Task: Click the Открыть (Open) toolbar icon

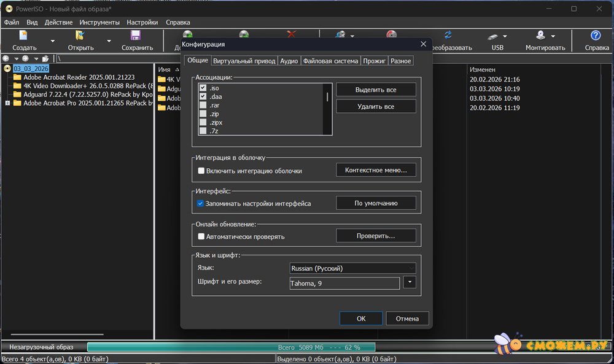Action: click(80, 36)
